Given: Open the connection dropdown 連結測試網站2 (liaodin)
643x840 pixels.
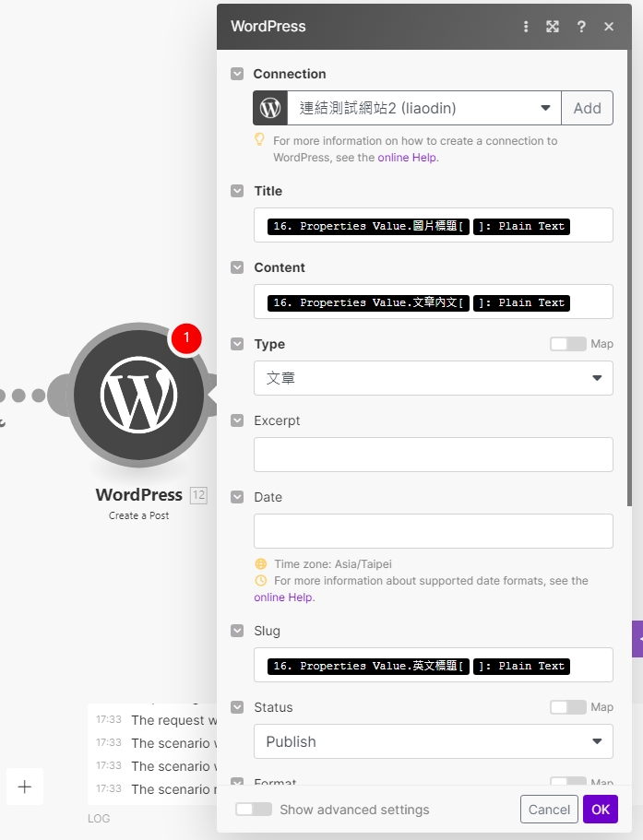Looking at the screenshot, I should point(423,108).
